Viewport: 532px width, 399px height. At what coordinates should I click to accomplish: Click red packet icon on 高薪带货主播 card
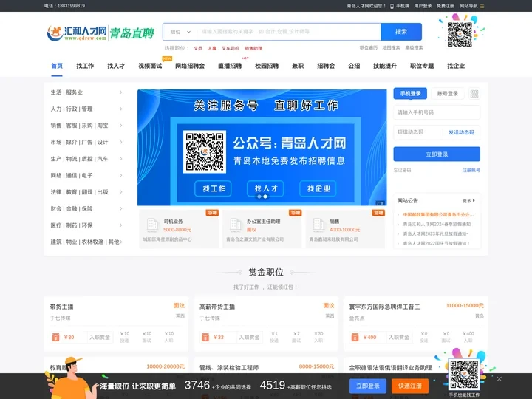pyautogui.click(x=205, y=337)
